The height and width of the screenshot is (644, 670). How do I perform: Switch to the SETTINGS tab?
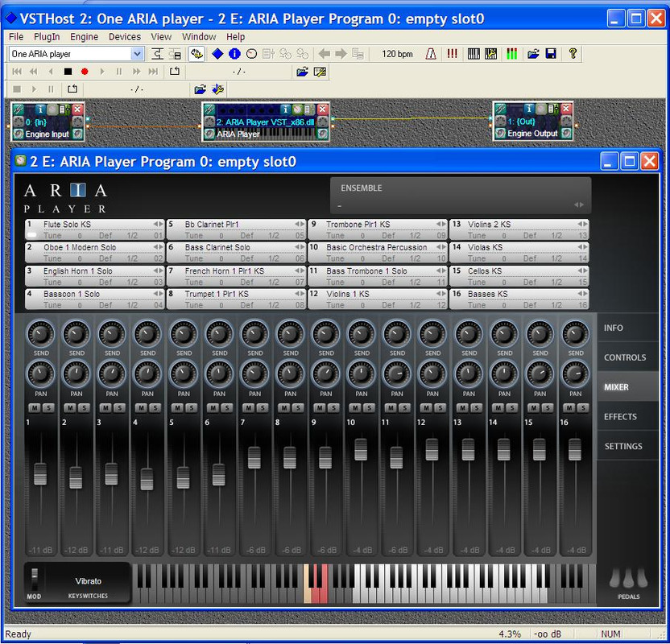click(x=627, y=446)
